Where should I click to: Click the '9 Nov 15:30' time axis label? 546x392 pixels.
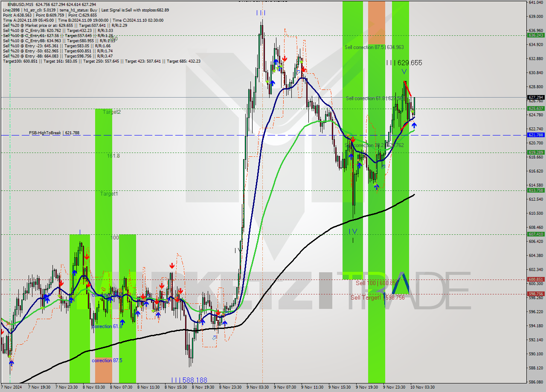[340, 387]
